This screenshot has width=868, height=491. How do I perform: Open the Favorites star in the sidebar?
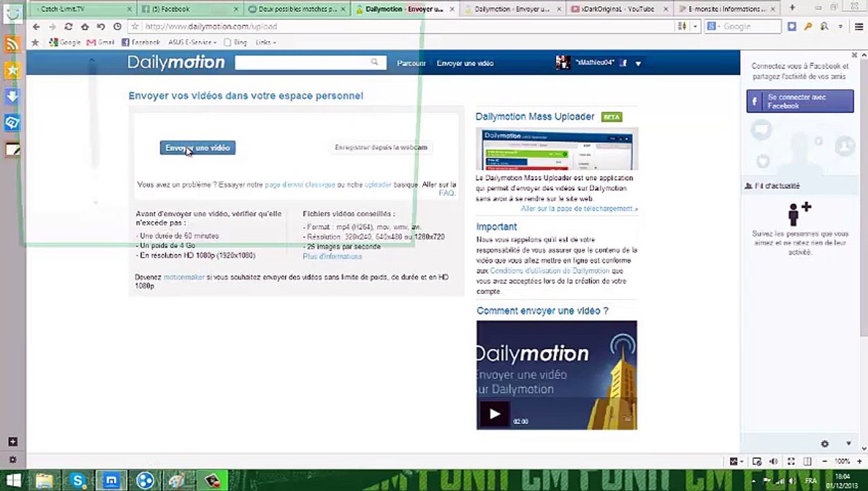pyautogui.click(x=12, y=71)
